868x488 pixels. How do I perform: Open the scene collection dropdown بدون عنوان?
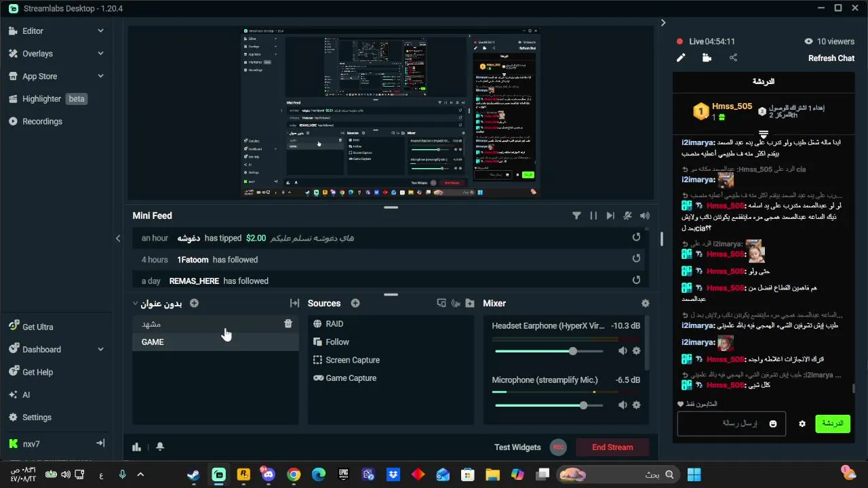[x=157, y=304]
